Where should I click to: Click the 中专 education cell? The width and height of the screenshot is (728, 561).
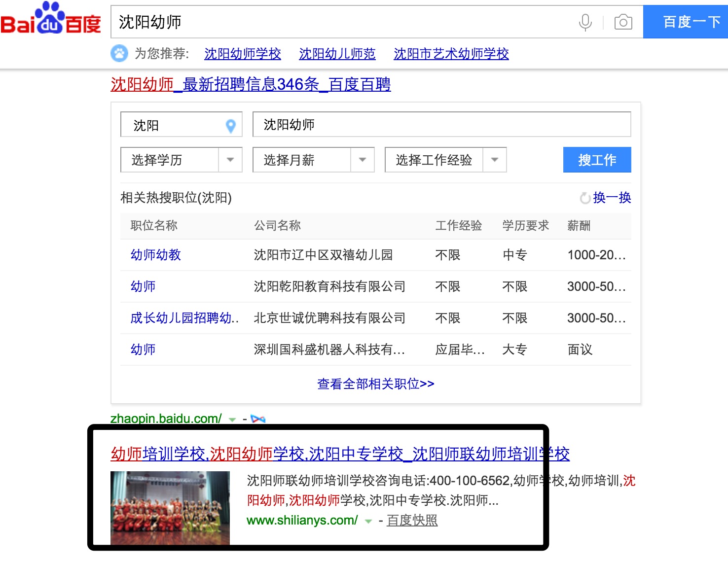click(515, 255)
